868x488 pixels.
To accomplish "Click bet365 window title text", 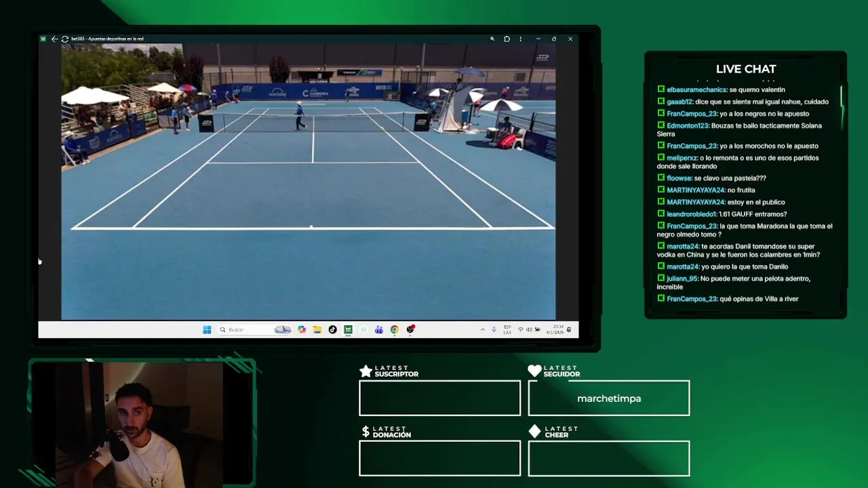I will [107, 39].
